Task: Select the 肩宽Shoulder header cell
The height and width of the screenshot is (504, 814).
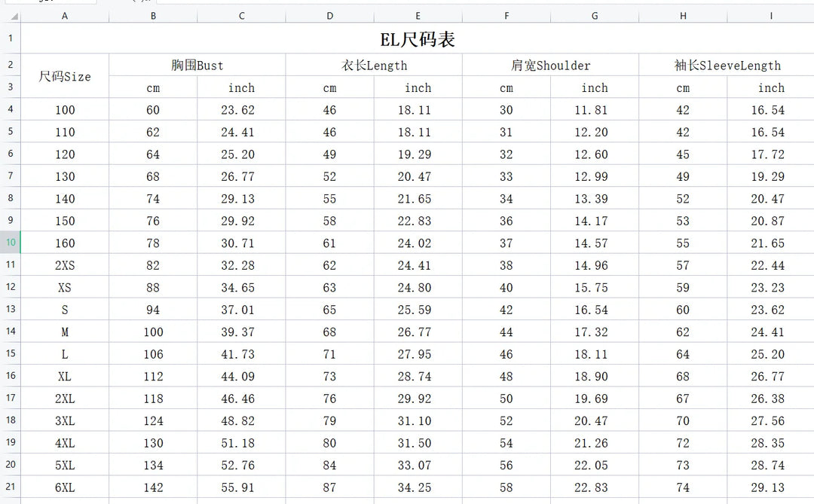Action: click(x=550, y=66)
